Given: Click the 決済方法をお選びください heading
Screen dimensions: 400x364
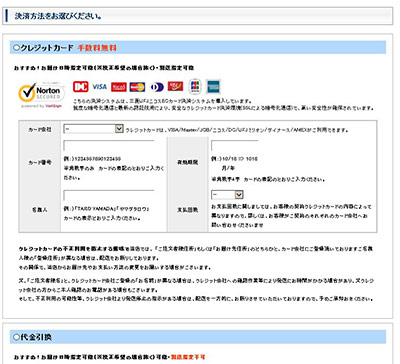Looking at the screenshot, I should (x=58, y=16).
